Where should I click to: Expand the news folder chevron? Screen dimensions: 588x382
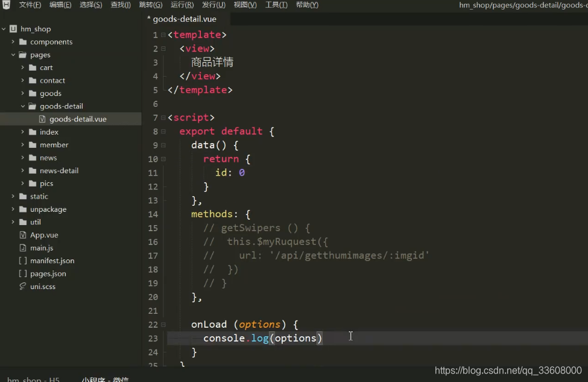click(22, 158)
